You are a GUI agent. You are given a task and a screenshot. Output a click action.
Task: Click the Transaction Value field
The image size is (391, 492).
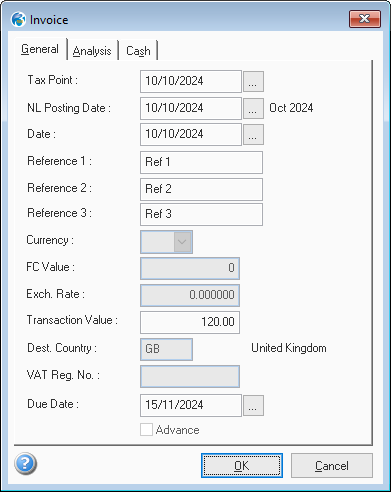coord(190,322)
